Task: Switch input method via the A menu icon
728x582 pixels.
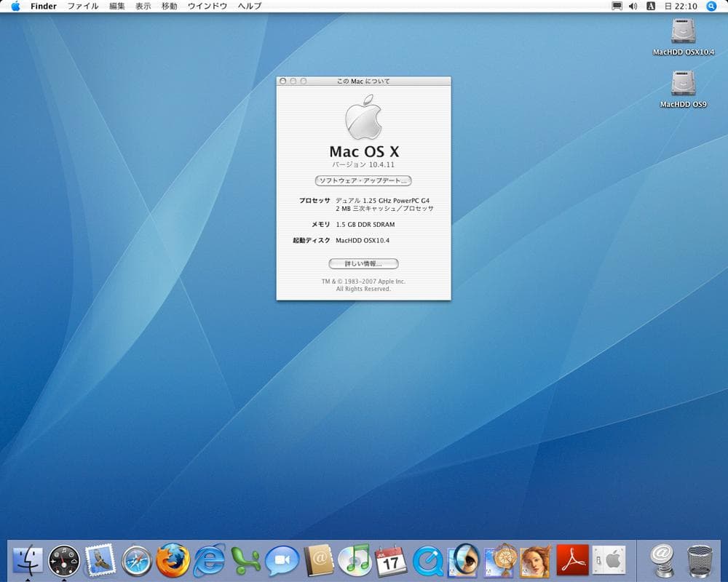Action: (x=651, y=7)
